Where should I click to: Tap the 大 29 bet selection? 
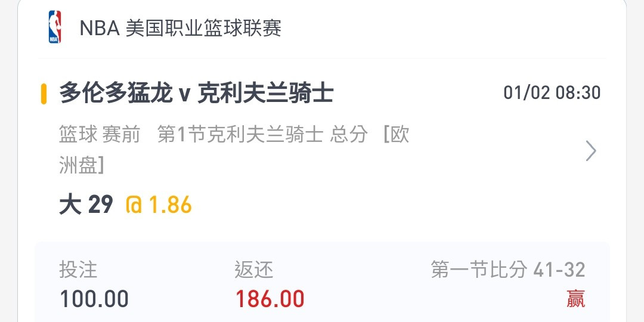(x=86, y=205)
